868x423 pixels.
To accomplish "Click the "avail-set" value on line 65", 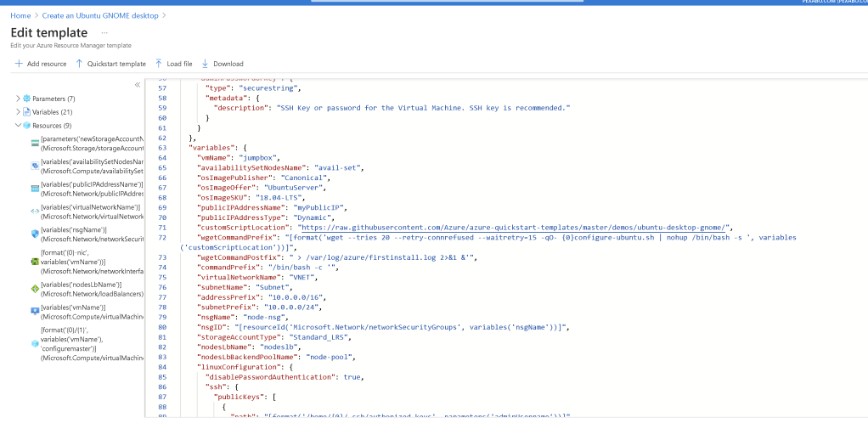I will coord(338,168).
